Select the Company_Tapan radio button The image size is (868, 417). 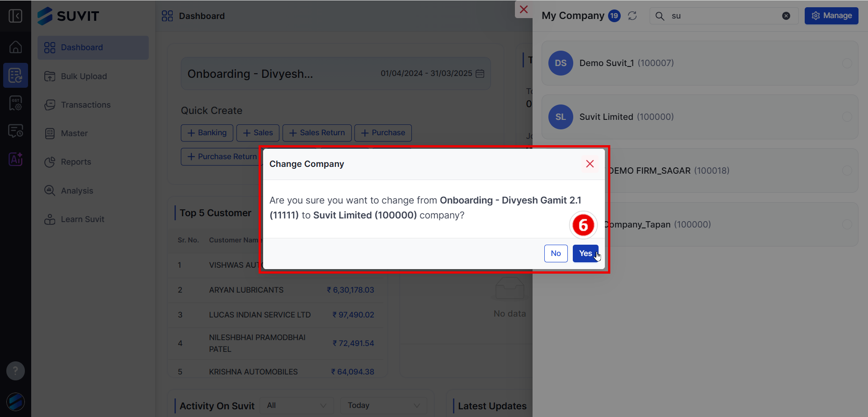[847, 225]
